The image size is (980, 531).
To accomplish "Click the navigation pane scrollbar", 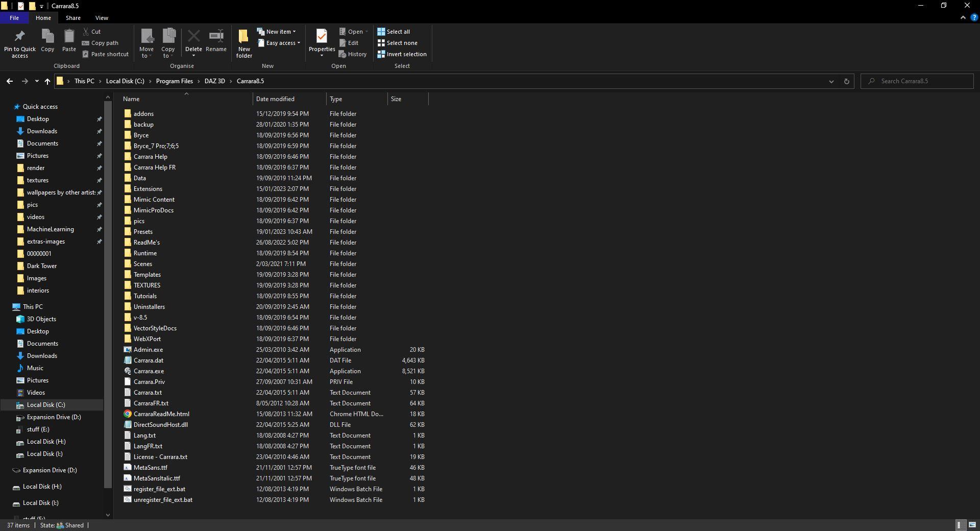I will click(x=108, y=294).
